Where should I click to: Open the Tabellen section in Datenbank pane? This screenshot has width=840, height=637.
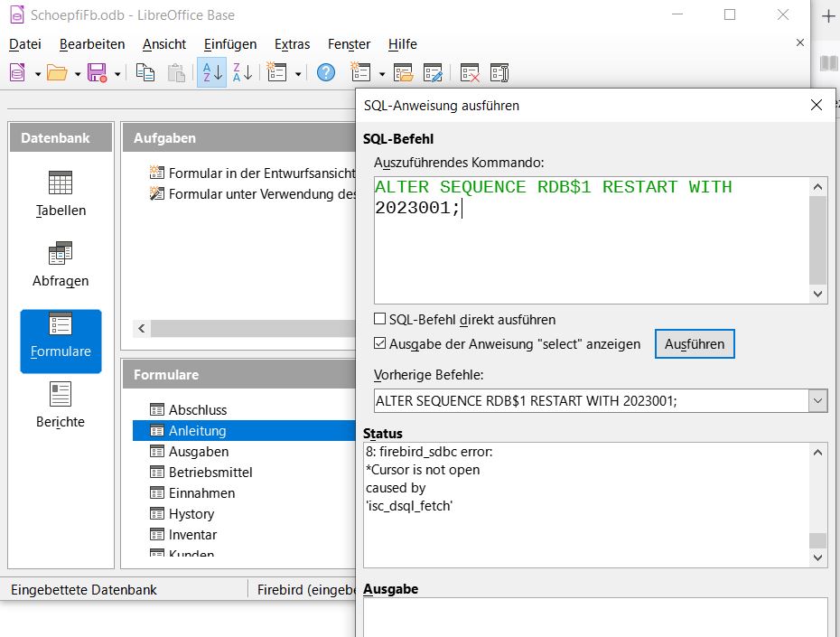[61, 194]
